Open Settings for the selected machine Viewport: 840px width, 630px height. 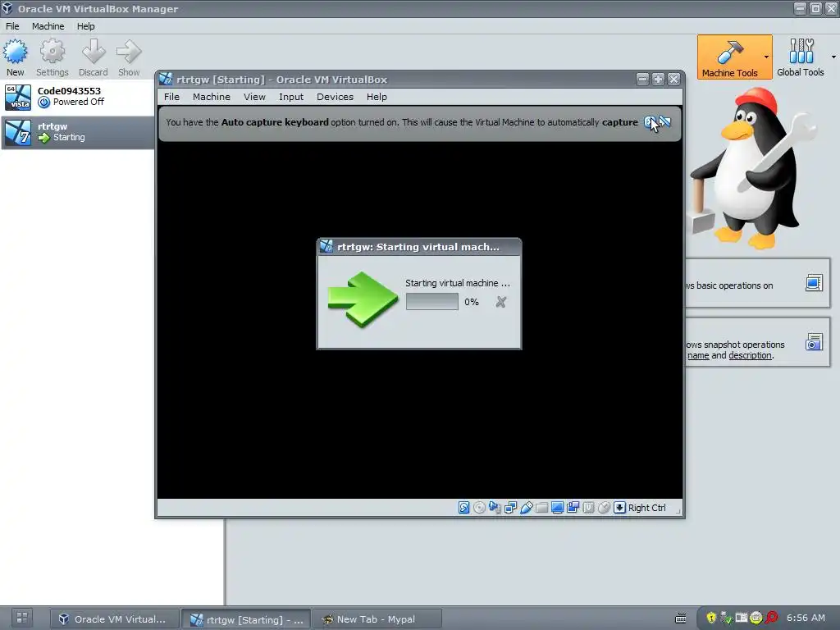[x=52, y=57]
